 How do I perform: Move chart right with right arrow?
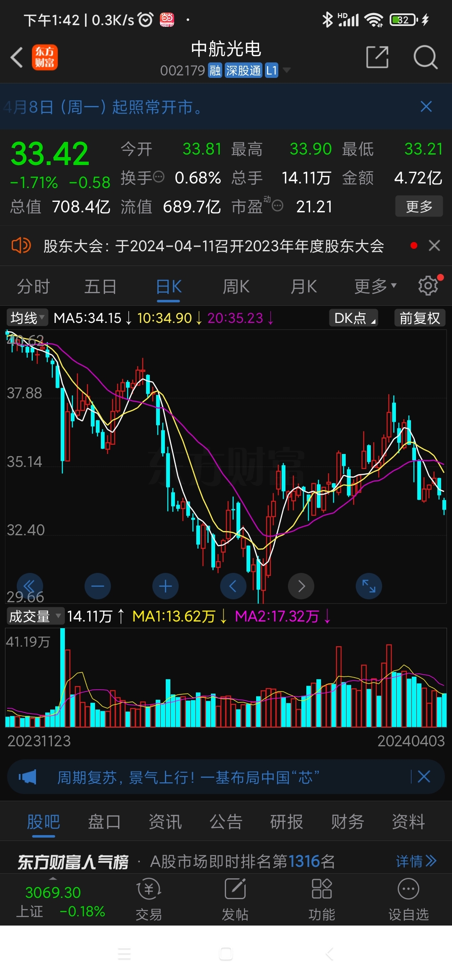(301, 586)
